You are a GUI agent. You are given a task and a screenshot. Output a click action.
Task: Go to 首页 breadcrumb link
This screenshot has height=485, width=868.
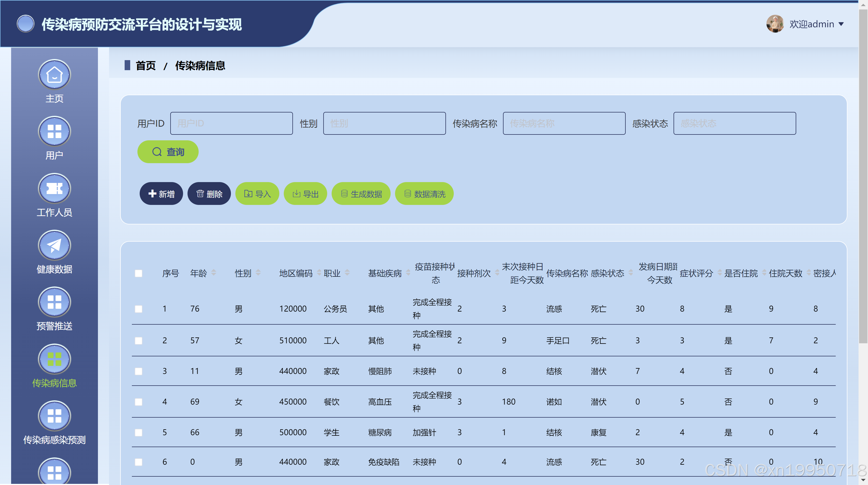point(146,65)
